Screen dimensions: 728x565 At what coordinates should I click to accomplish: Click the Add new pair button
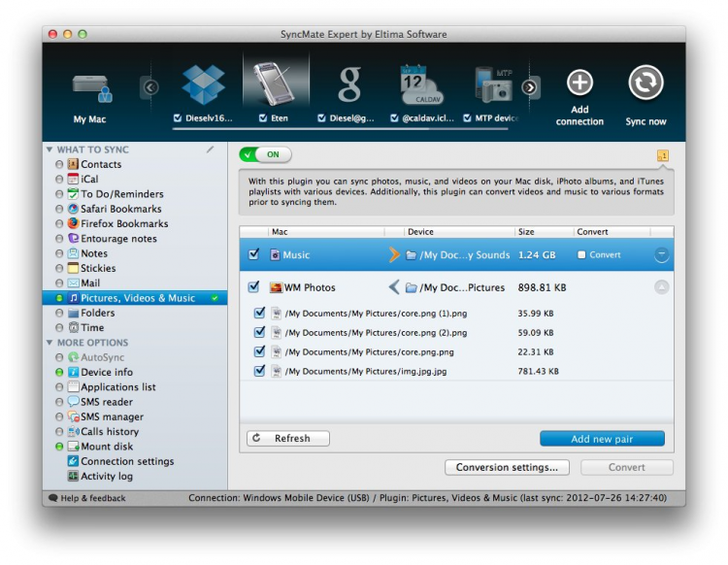click(602, 439)
